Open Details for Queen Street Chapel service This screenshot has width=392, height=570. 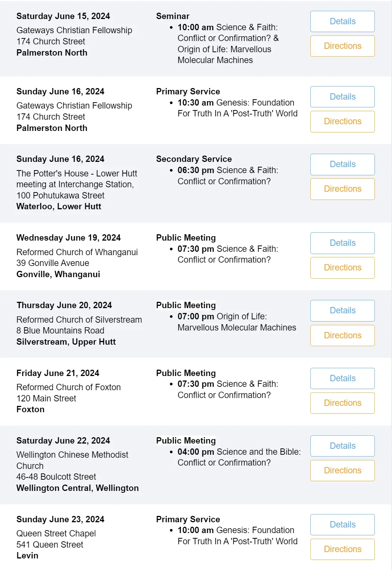342,524
